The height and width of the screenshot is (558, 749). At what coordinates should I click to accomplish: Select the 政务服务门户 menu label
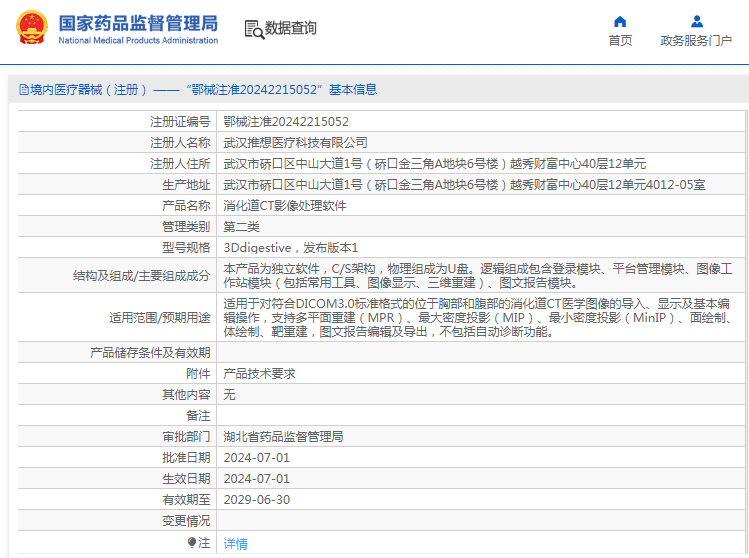pos(696,41)
